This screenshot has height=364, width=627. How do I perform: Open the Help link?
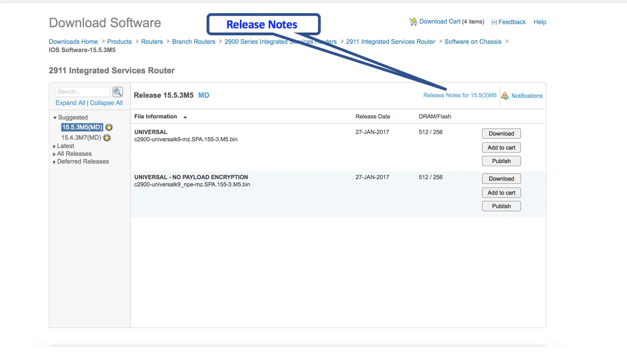click(x=540, y=22)
